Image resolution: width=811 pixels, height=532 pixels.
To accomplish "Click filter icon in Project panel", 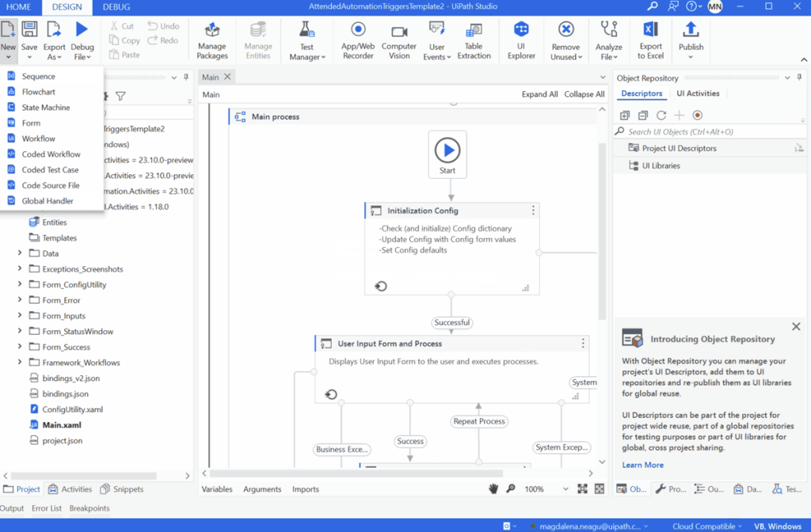I will pyautogui.click(x=120, y=96).
